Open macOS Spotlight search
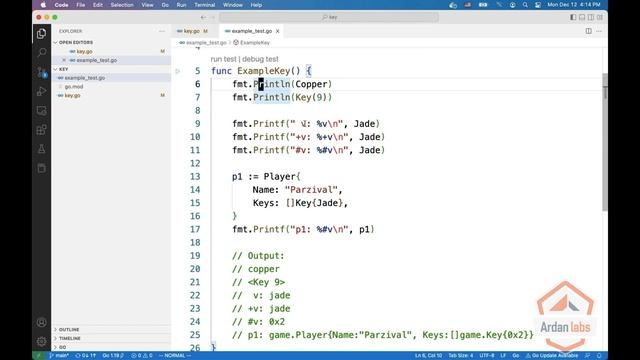 (x=525, y=5)
